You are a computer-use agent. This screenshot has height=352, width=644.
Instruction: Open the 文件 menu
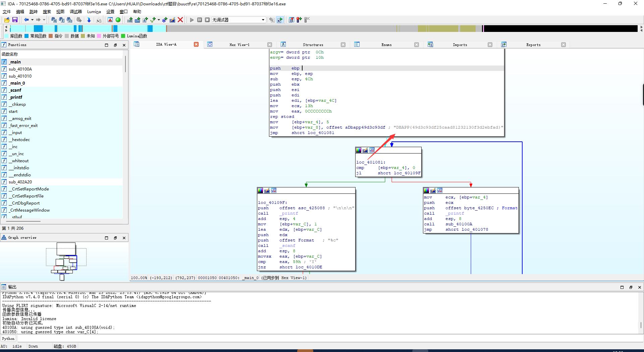pyautogui.click(x=7, y=11)
